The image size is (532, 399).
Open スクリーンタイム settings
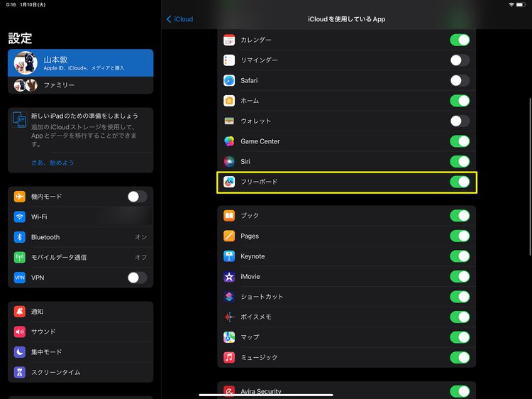click(80, 372)
